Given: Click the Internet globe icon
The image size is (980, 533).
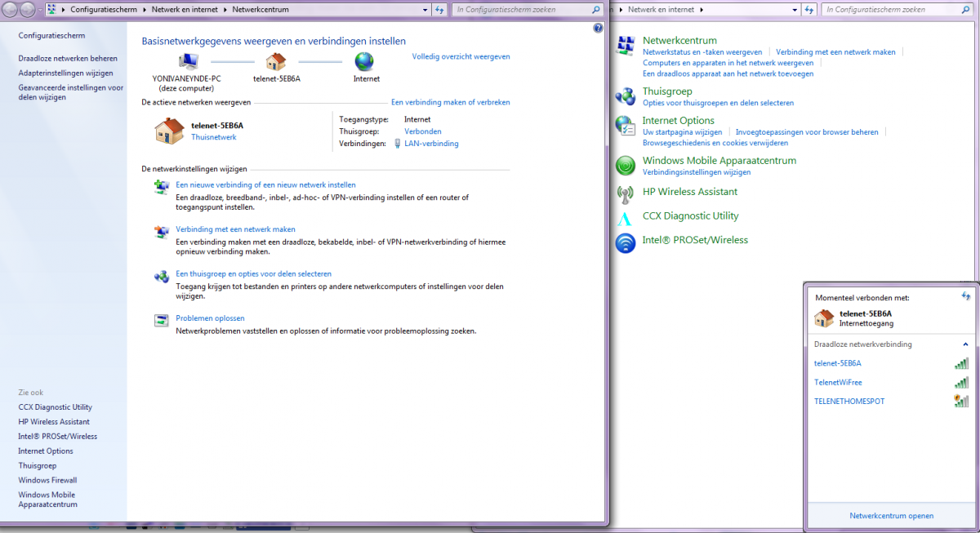Looking at the screenshot, I should click(x=364, y=61).
